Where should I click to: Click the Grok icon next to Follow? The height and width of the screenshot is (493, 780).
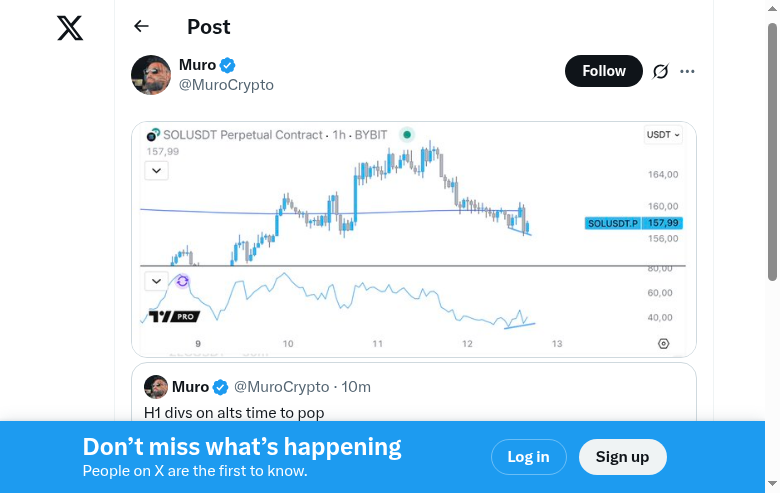(x=660, y=71)
